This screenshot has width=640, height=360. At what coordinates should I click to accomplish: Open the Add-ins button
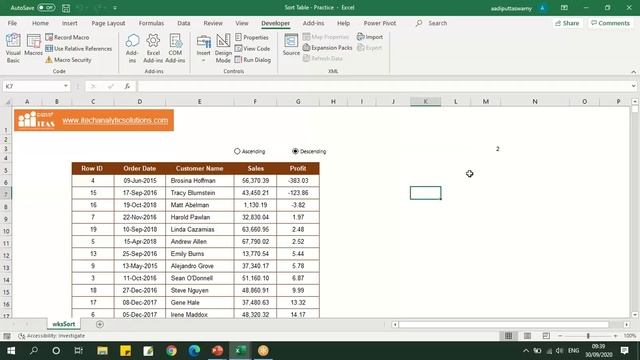coord(132,48)
